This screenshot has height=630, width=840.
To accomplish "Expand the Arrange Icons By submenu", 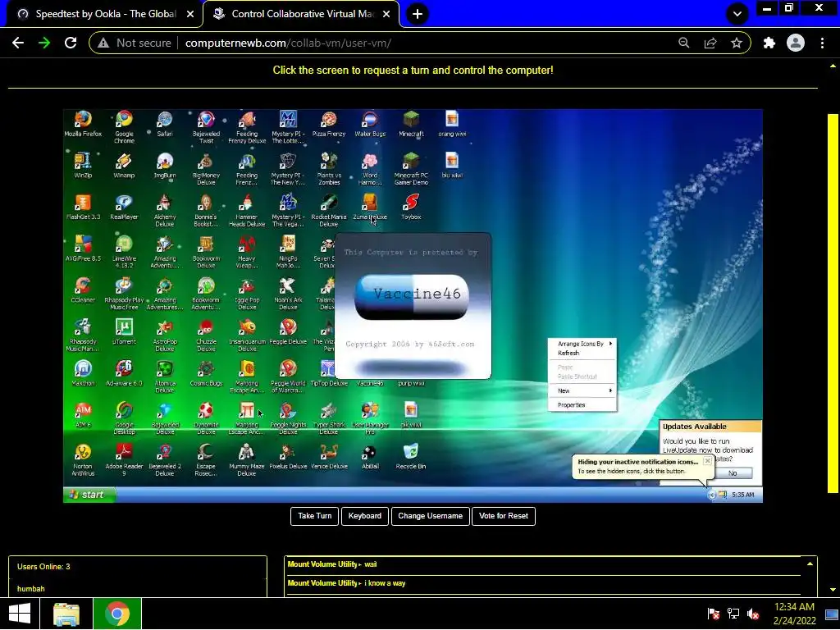I will (582, 344).
